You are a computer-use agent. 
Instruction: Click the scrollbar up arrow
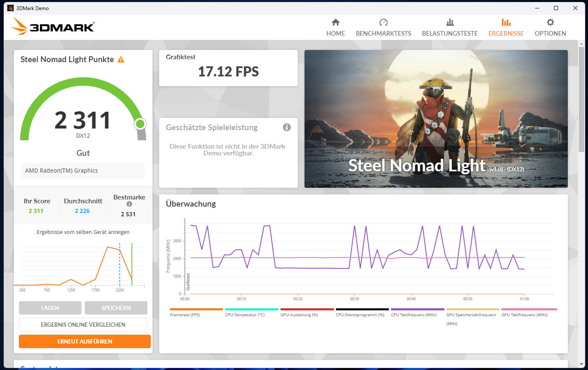tap(581, 43)
